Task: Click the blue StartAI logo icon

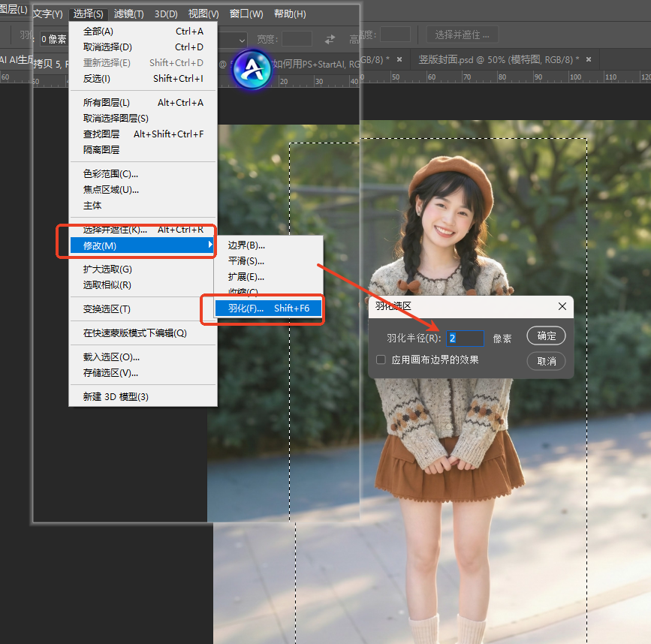Action: (251, 69)
